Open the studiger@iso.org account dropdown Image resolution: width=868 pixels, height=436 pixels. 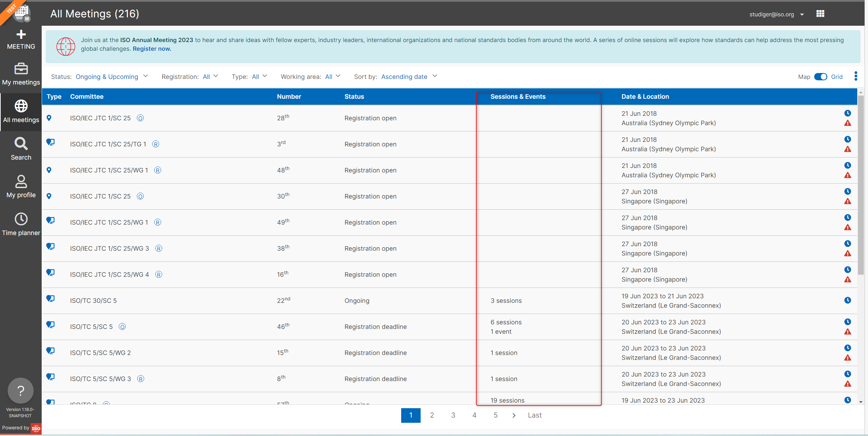pos(776,15)
